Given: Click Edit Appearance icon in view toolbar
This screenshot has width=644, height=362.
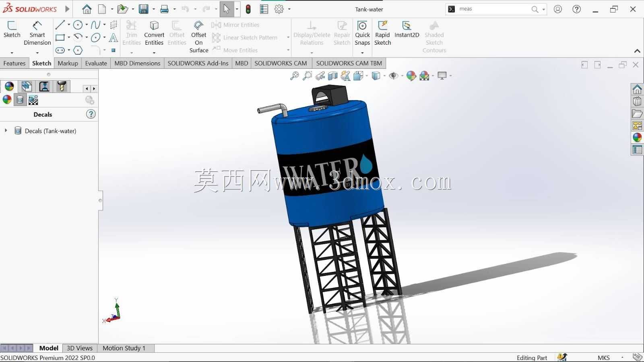Looking at the screenshot, I should [x=411, y=76].
